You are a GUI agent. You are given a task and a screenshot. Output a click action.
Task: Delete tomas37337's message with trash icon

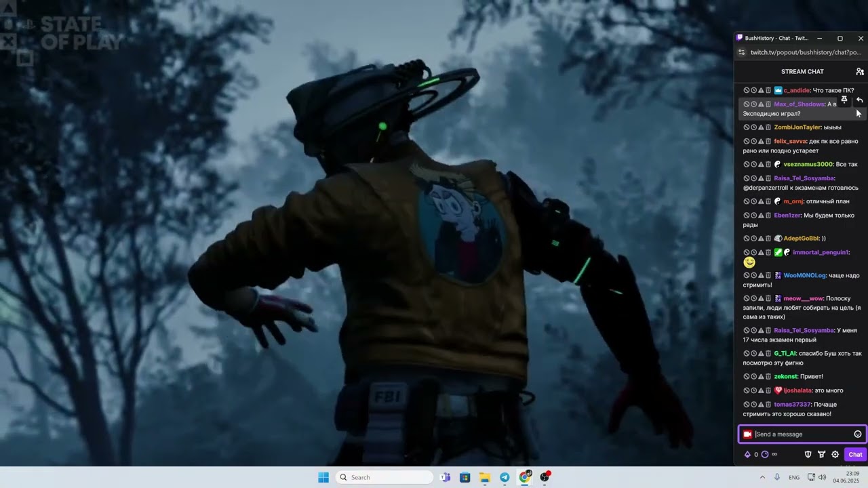tap(768, 405)
